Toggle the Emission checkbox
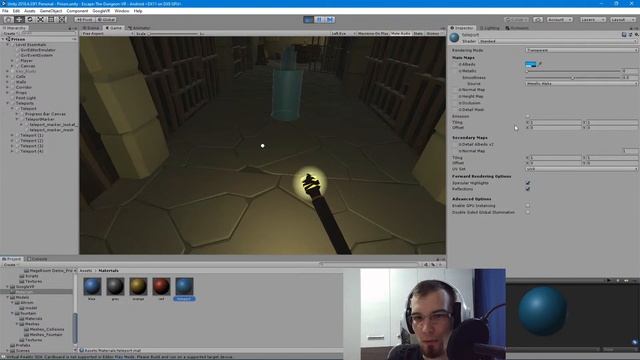 coord(528,116)
